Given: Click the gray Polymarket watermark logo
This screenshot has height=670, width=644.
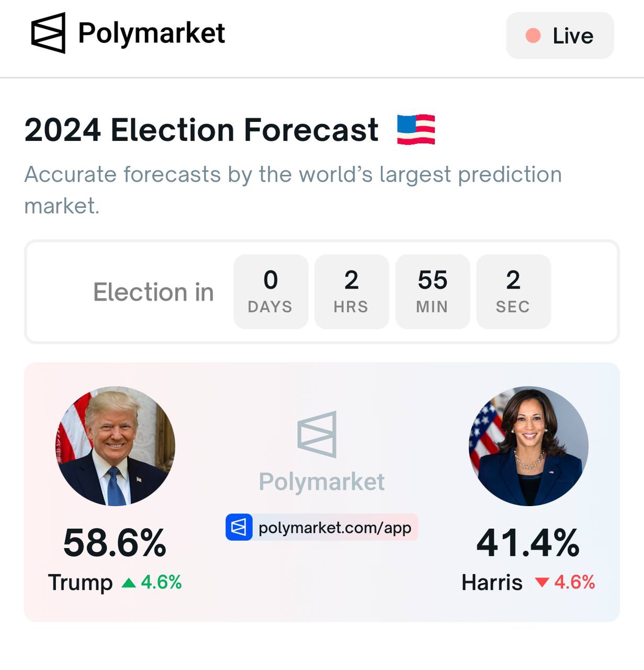Looking at the screenshot, I should click(x=318, y=434).
